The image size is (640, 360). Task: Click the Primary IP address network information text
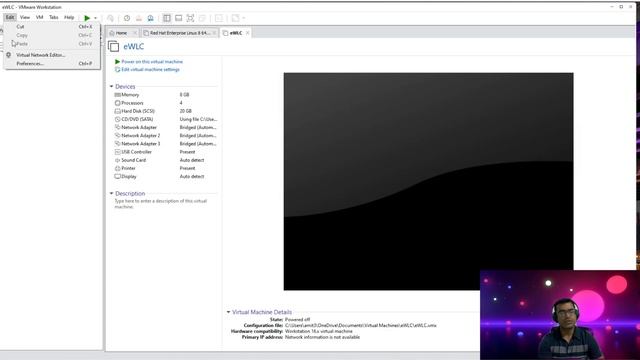[322, 337]
